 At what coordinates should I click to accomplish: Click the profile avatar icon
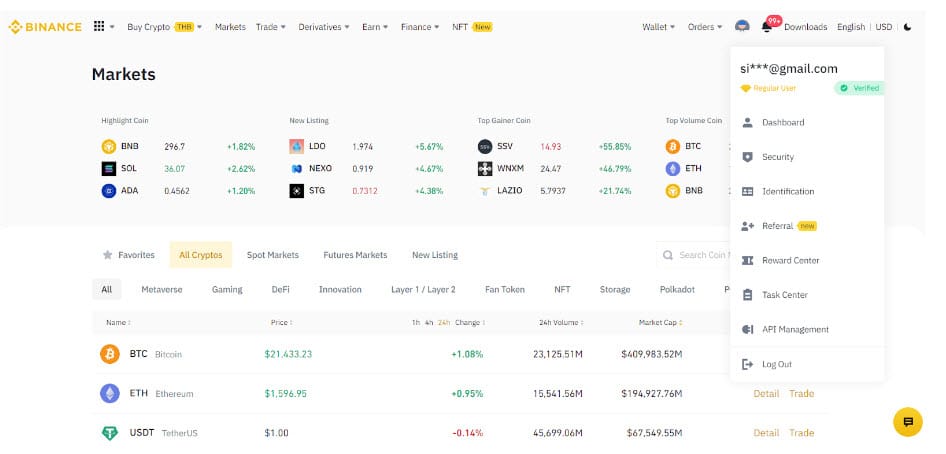pyautogui.click(x=742, y=27)
